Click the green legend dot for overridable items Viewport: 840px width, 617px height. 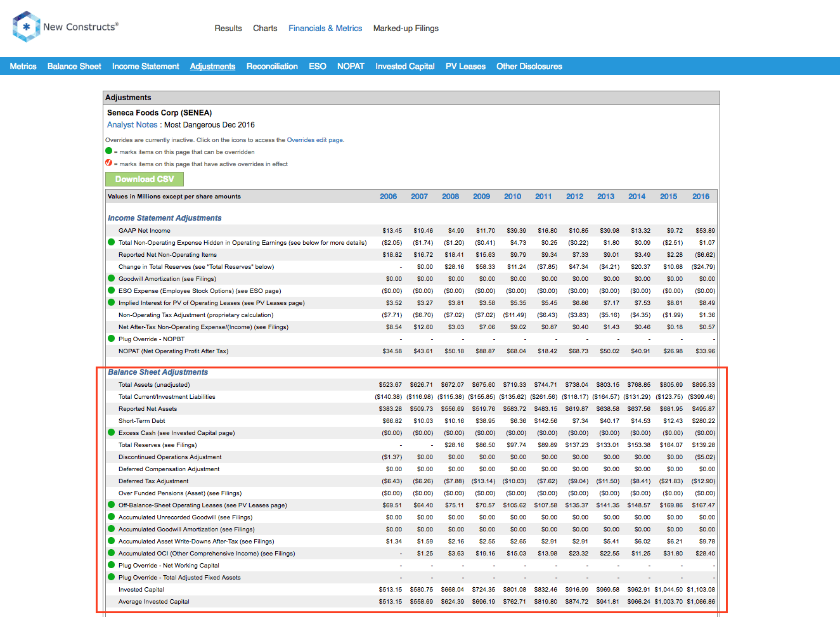(108, 151)
